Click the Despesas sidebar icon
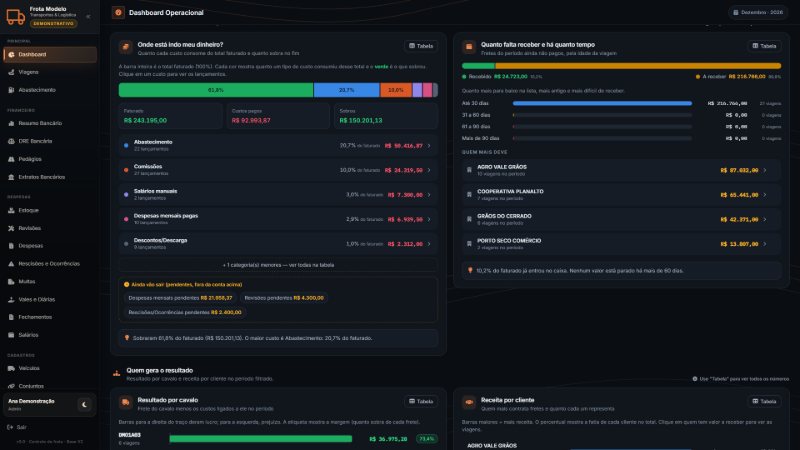This screenshot has height=450, width=800. click(11, 246)
